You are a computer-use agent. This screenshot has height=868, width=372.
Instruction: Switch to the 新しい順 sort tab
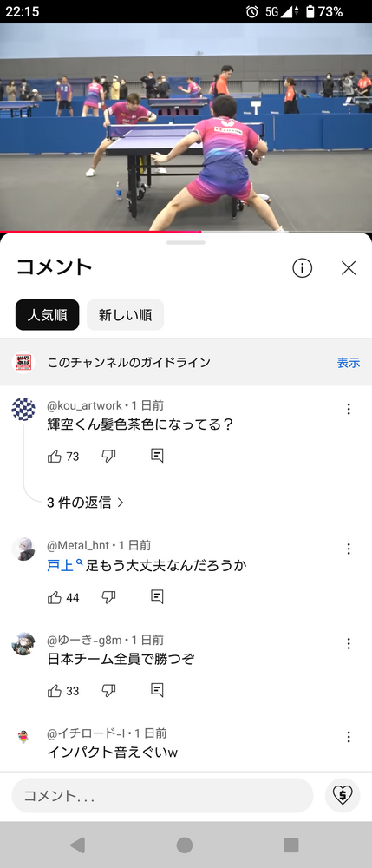pos(126,315)
